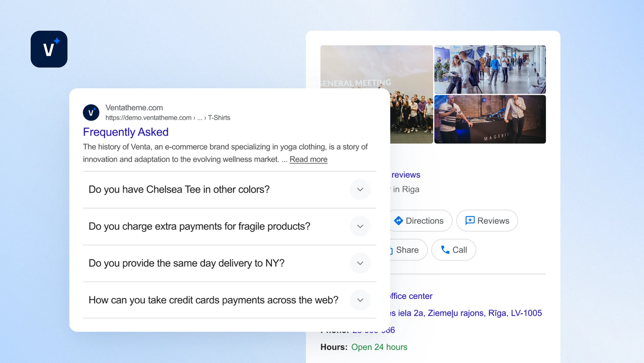Expand the fragile products payments question
This screenshot has width=644, height=363.
click(x=360, y=226)
